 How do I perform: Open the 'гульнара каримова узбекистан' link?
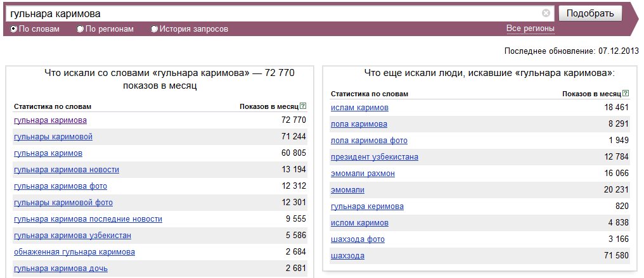[x=73, y=236]
